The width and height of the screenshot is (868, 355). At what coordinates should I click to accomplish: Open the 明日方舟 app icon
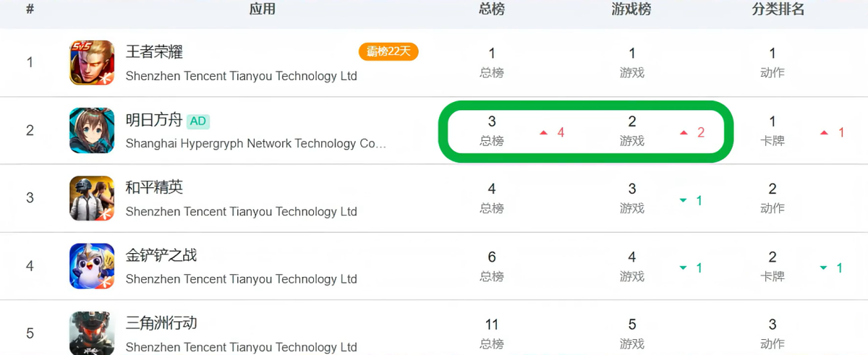pos(92,130)
